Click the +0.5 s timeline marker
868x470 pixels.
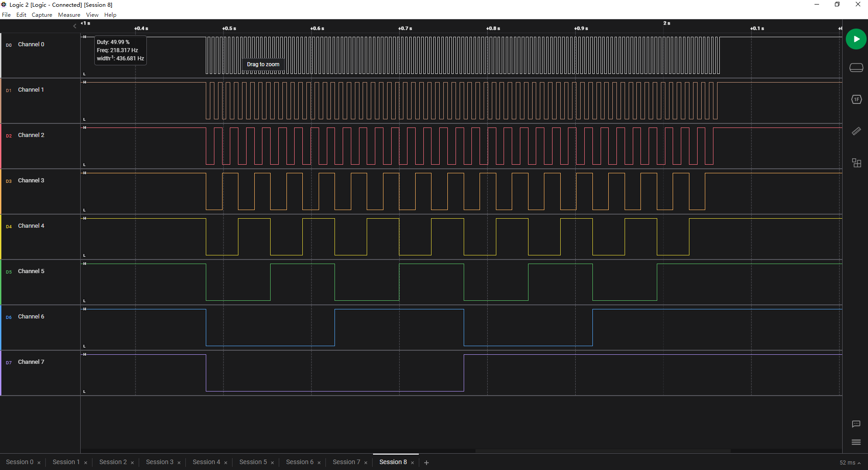[x=229, y=28]
